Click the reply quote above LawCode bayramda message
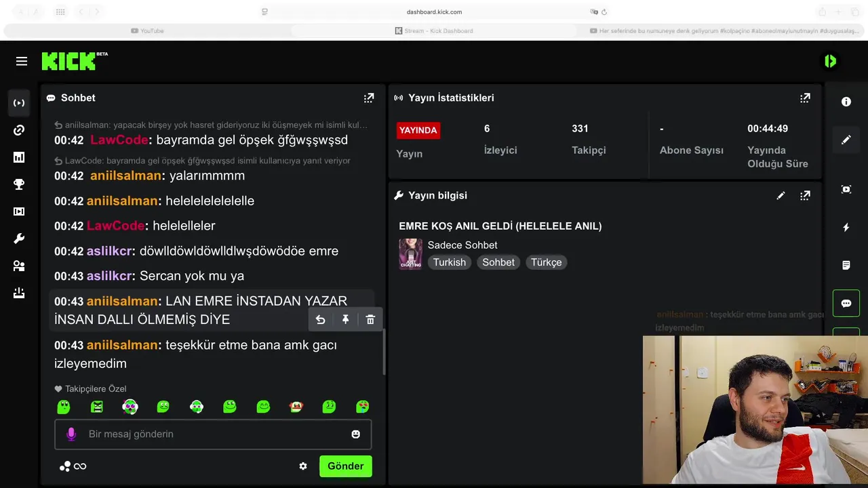The height and width of the screenshot is (488, 868). 211,125
